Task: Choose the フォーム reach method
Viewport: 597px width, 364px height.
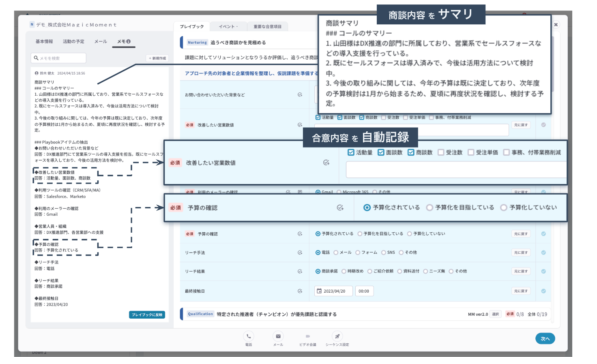Action: coord(358,253)
